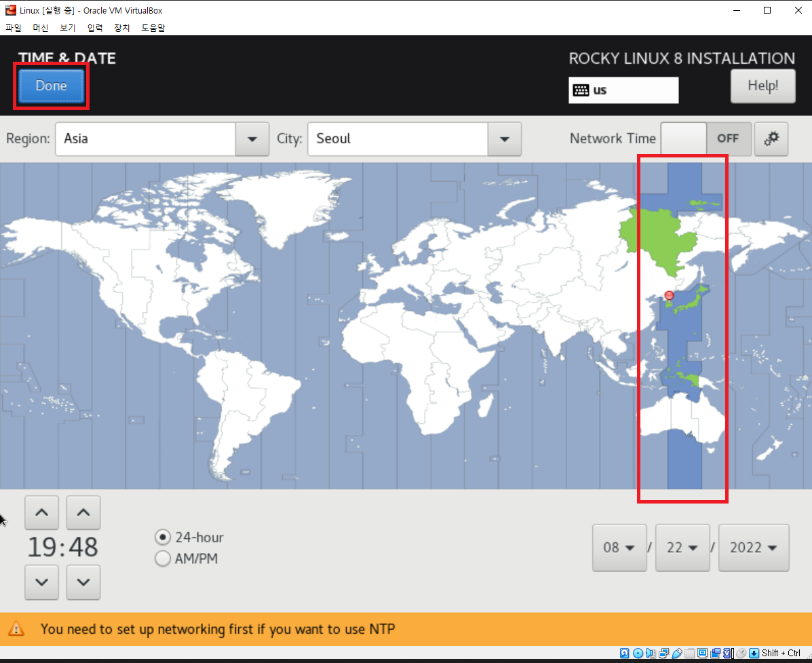Decrease the minutes with down arrow
This screenshot has height=663, width=812.
83,582
